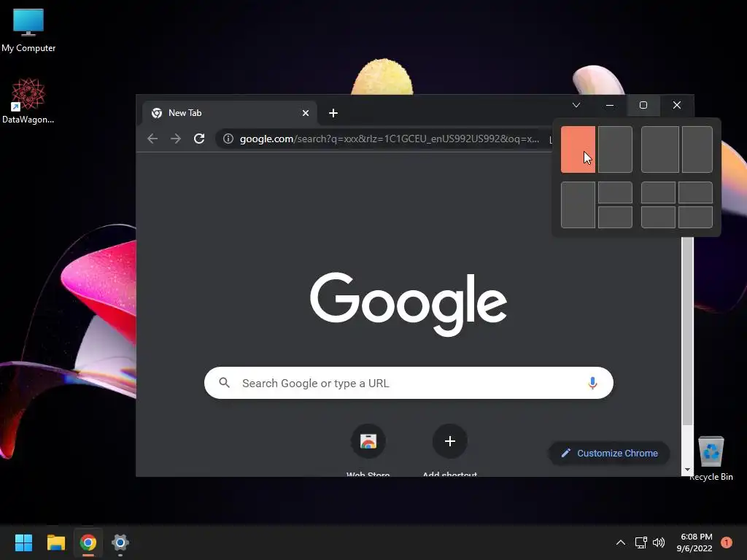Image resolution: width=747 pixels, height=560 pixels.
Task: Open network status tray icon
Action: coord(640,542)
